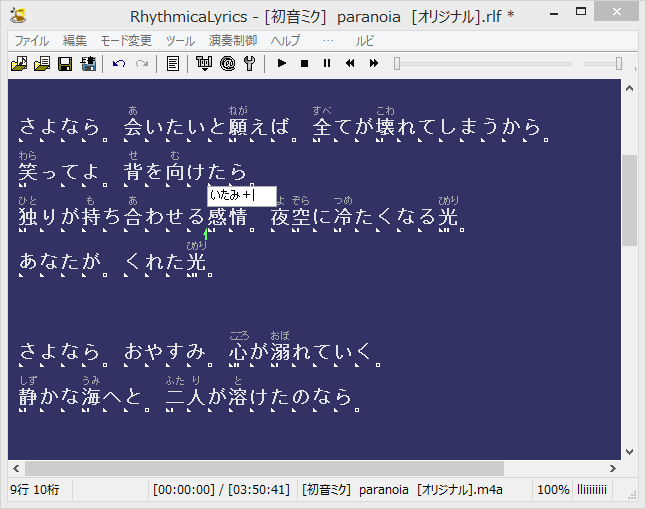The image size is (646, 509).
Task: Open the モード変更 menu
Action: pos(126,41)
